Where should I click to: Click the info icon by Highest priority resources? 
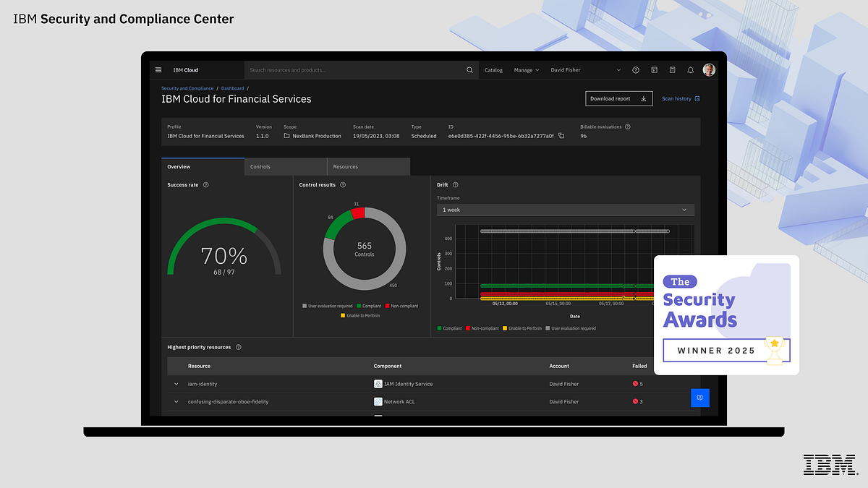[239, 347]
